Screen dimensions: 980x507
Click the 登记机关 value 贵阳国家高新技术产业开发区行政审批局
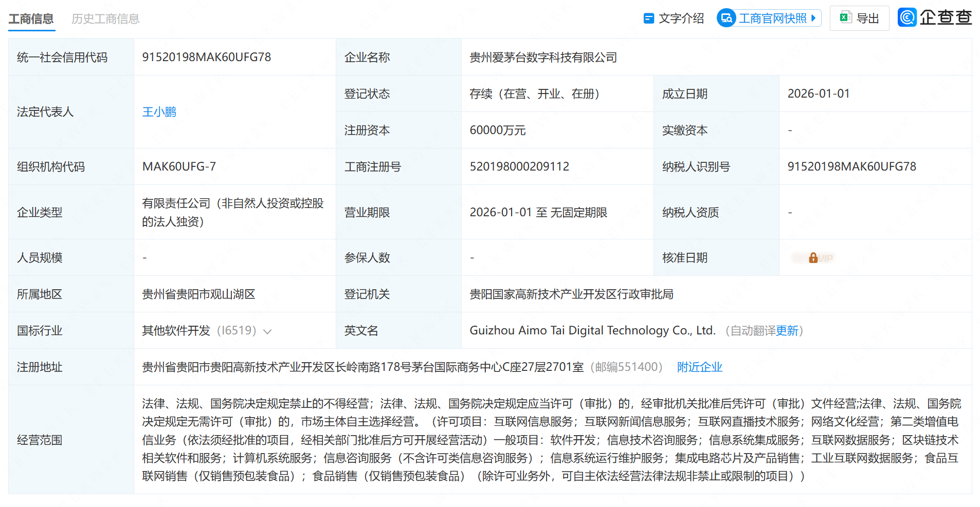tap(571, 294)
